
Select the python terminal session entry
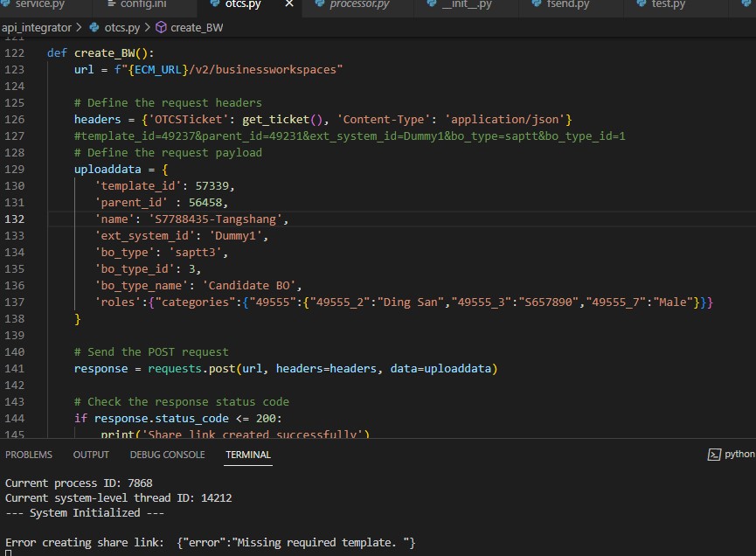point(739,454)
